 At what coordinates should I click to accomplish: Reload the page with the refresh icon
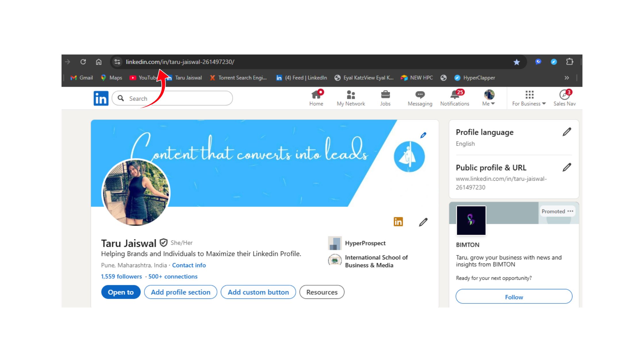pyautogui.click(x=83, y=62)
